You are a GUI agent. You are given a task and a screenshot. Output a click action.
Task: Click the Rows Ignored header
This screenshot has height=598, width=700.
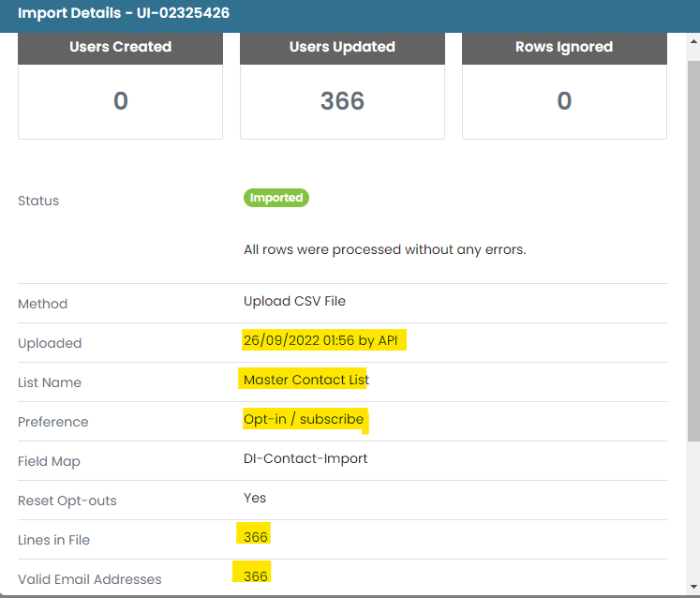pyautogui.click(x=564, y=47)
